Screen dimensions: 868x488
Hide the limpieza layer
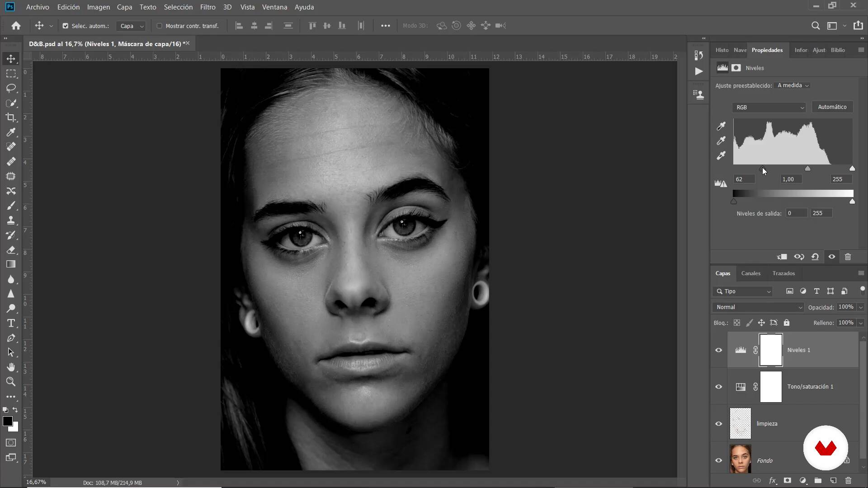[719, 424]
